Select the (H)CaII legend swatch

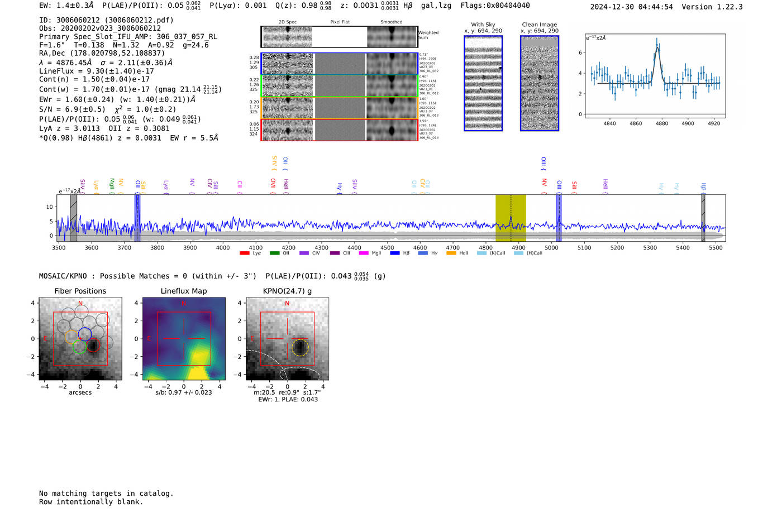click(x=518, y=253)
